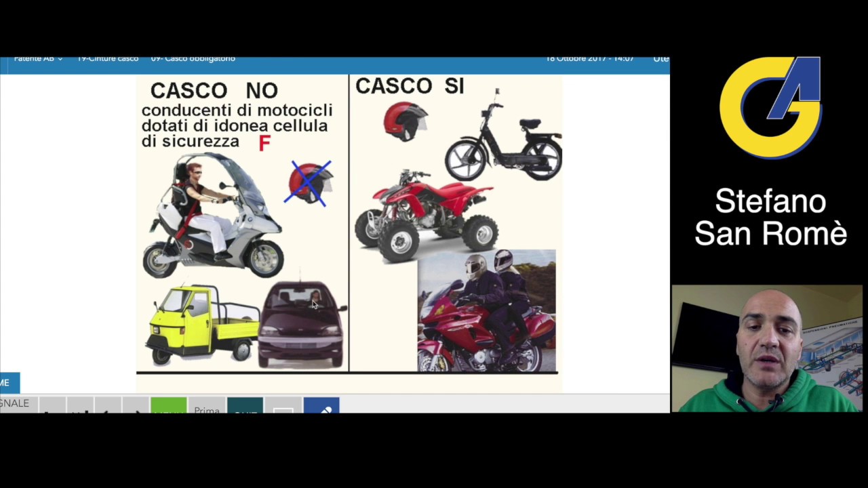Click the Prima button in bottom toolbar
The image size is (868, 488).
tap(207, 405)
